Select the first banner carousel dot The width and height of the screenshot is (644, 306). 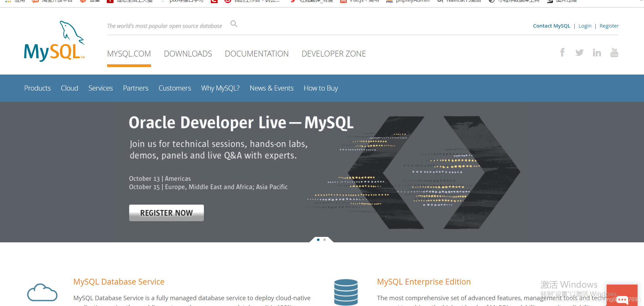coord(318,240)
